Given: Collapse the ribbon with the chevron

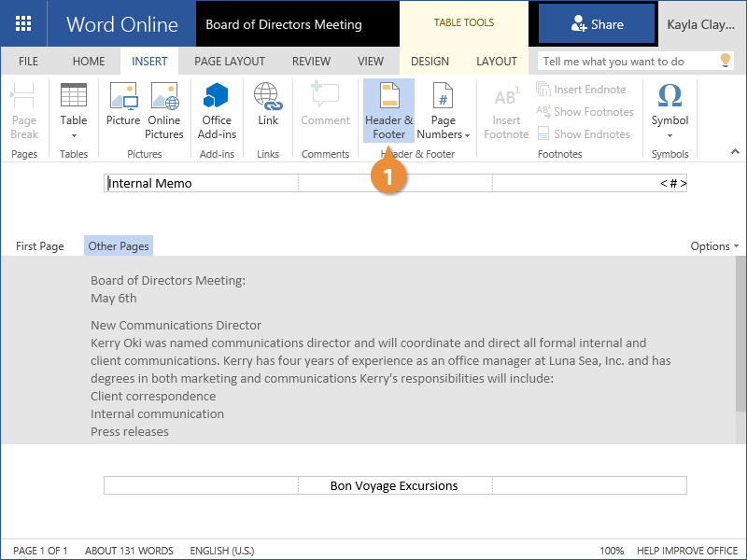Looking at the screenshot, I should (734, 151).
